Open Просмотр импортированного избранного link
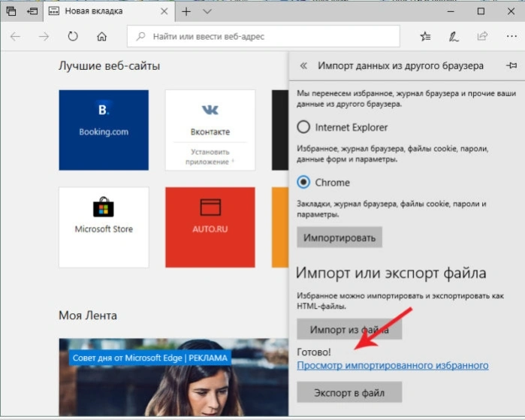525x420 pixels. pos(392,365)
